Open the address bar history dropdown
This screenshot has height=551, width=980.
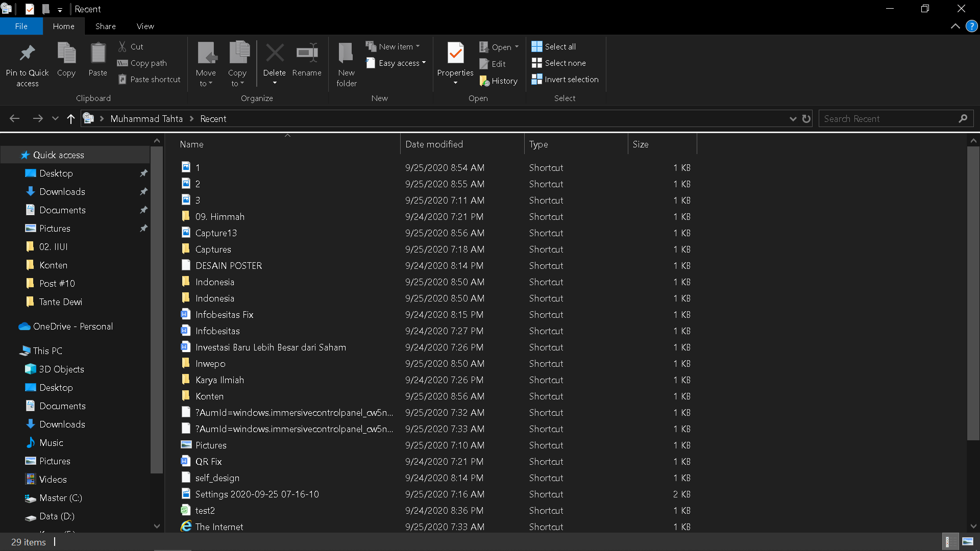[x=792, y=118]
